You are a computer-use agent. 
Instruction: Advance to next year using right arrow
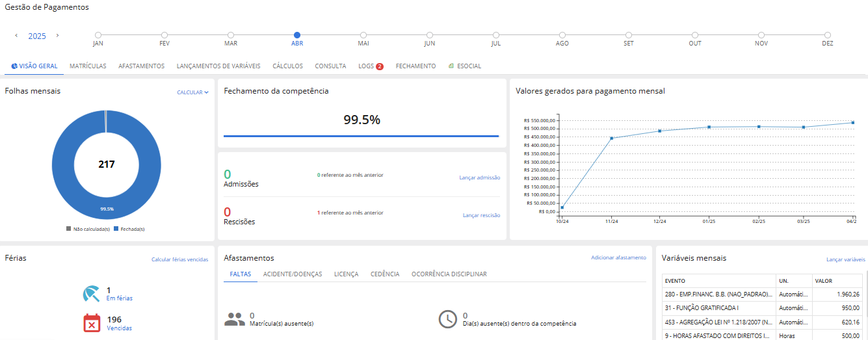(57, 35)
